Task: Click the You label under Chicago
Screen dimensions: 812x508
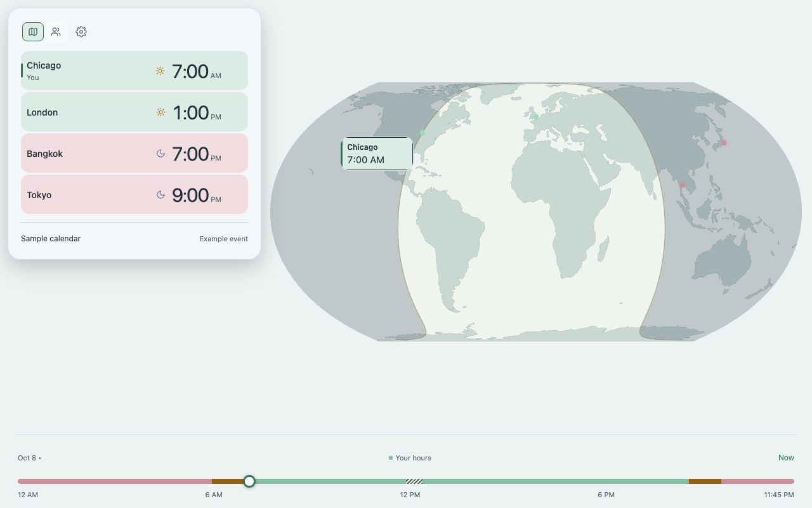Action: [x=33, y=77]
